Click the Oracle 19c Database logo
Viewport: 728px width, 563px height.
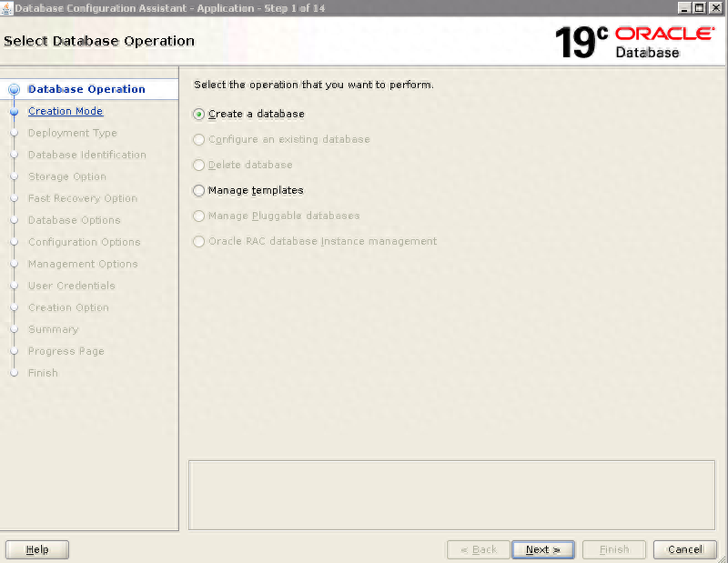tap(634, 42)
